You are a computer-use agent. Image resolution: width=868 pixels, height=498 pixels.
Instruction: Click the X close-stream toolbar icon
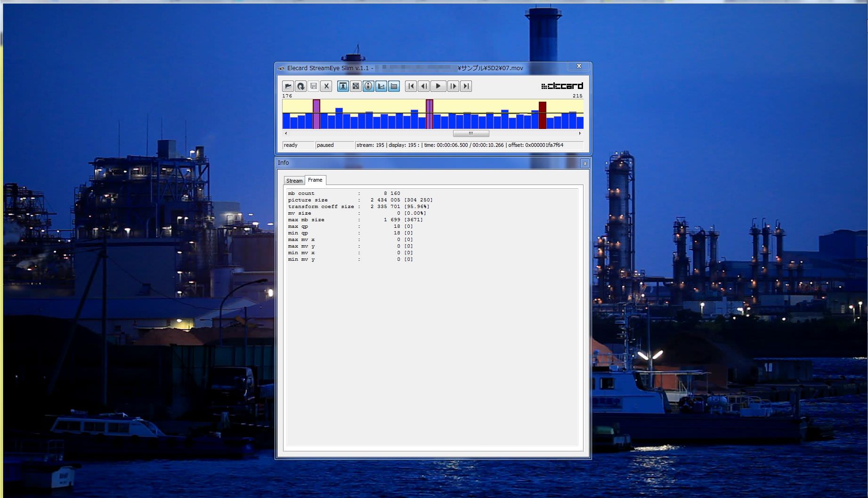point(326,86)
